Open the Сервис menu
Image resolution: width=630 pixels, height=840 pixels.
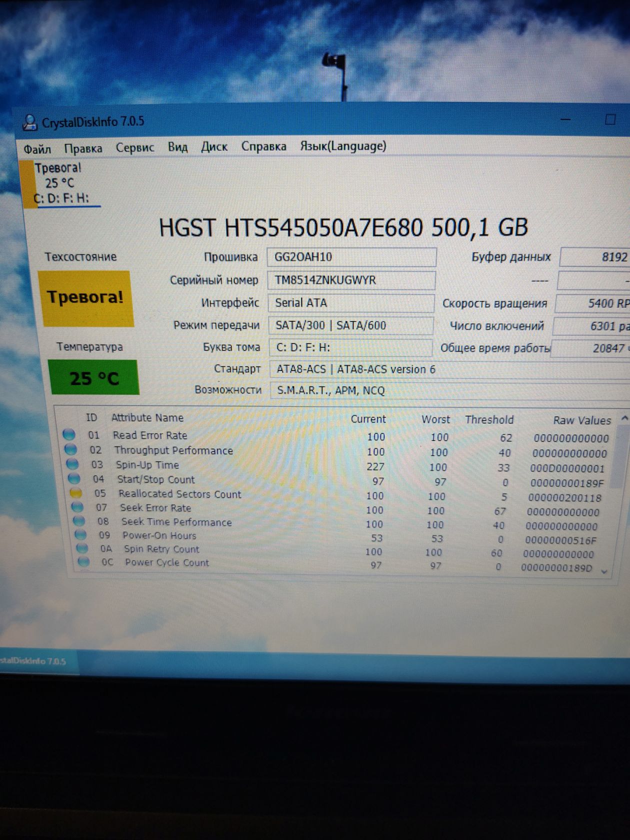(x=135, y=147)
